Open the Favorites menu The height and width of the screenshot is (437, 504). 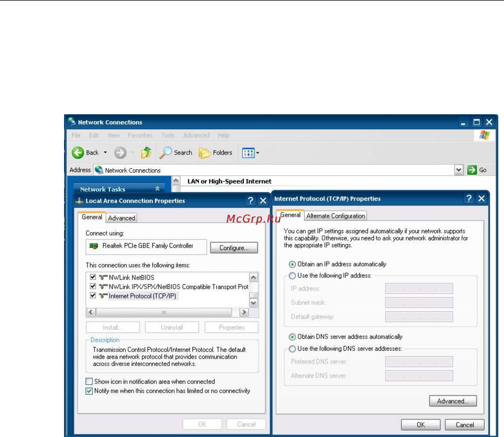click(x=140, y=135)
